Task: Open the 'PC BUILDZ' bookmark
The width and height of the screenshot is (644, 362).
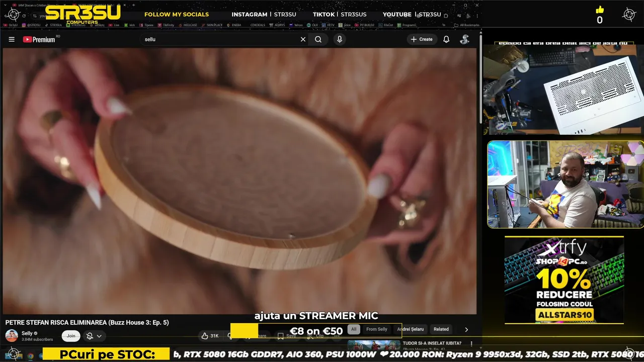Action: pos(365,25)
